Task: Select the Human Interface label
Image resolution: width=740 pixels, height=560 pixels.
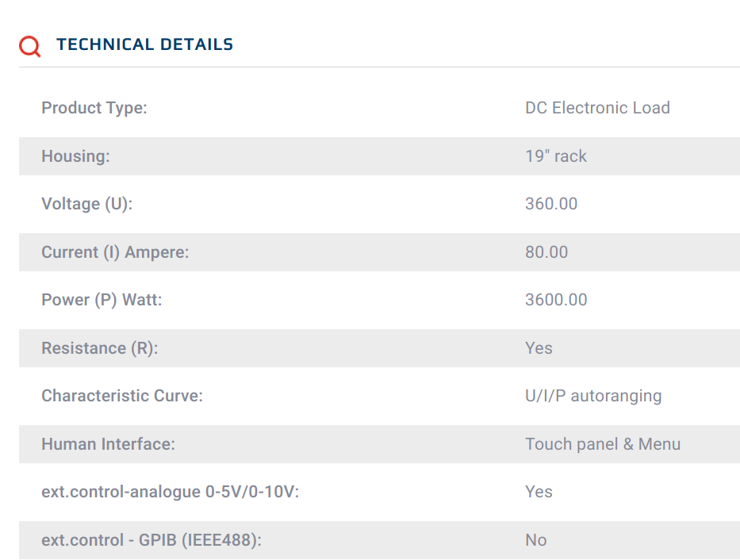Action: (109, 444)
